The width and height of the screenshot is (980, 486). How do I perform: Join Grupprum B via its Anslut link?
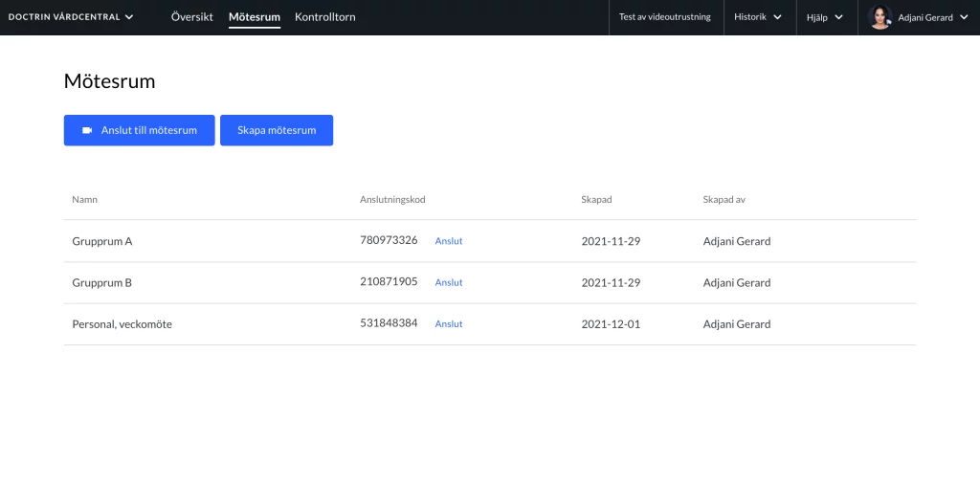click(449, 283)
